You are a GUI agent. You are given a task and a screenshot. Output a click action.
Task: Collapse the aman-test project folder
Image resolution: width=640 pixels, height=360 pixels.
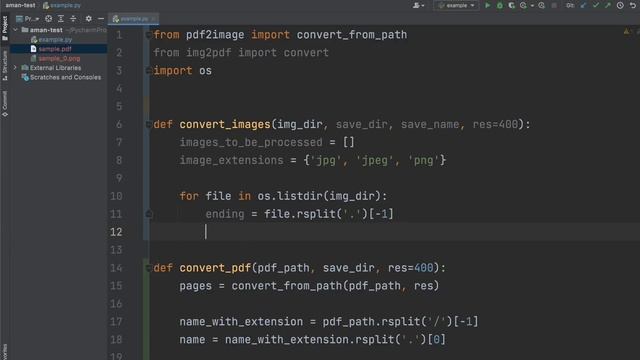pyautogui.click(x=16, y=30)
